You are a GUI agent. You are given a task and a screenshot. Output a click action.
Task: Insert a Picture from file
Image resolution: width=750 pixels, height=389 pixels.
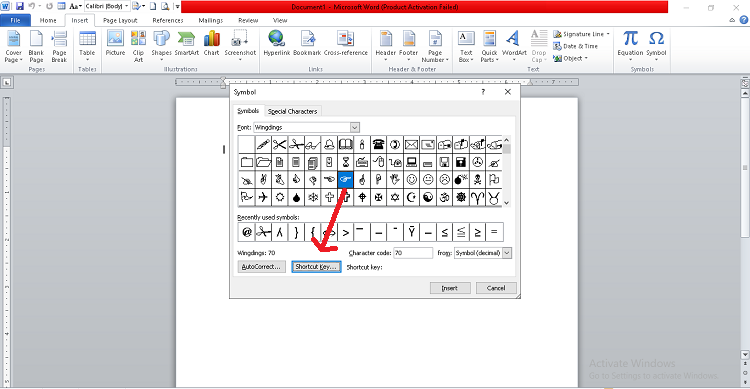(x=115, y=44)
